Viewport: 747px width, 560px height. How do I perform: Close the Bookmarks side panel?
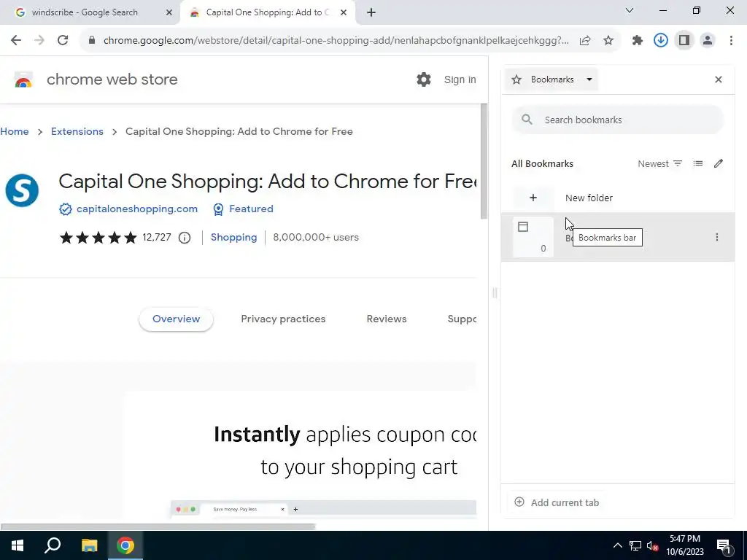719,79
